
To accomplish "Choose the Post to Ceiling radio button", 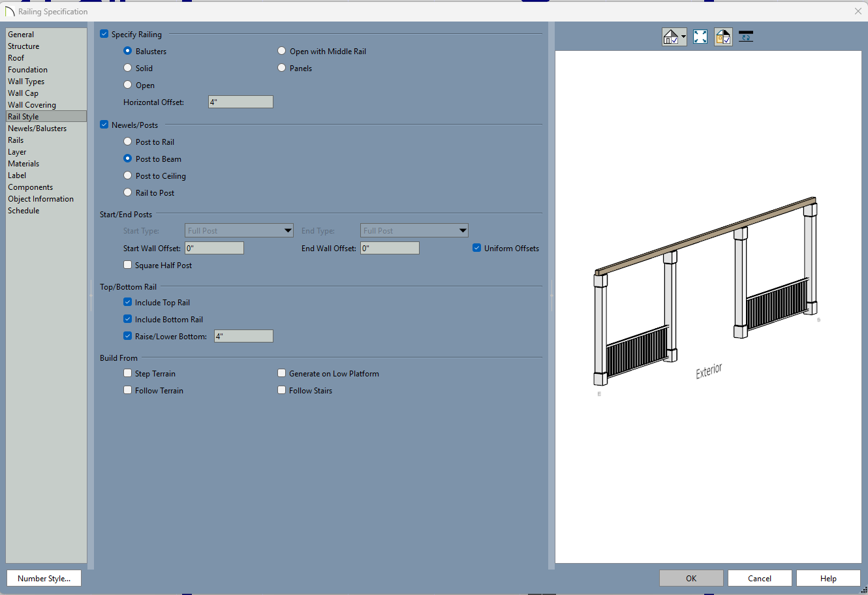I will [x=128, y=175].
